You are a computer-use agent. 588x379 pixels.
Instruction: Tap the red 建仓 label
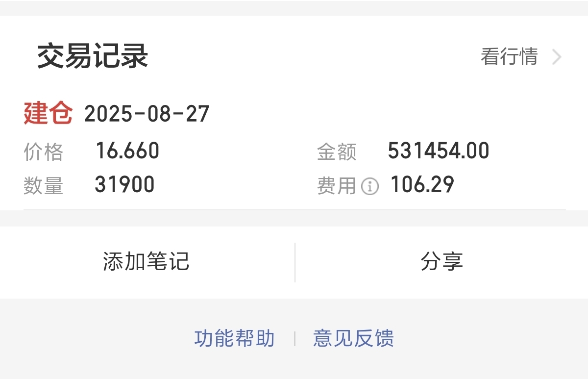pos(48,113)
